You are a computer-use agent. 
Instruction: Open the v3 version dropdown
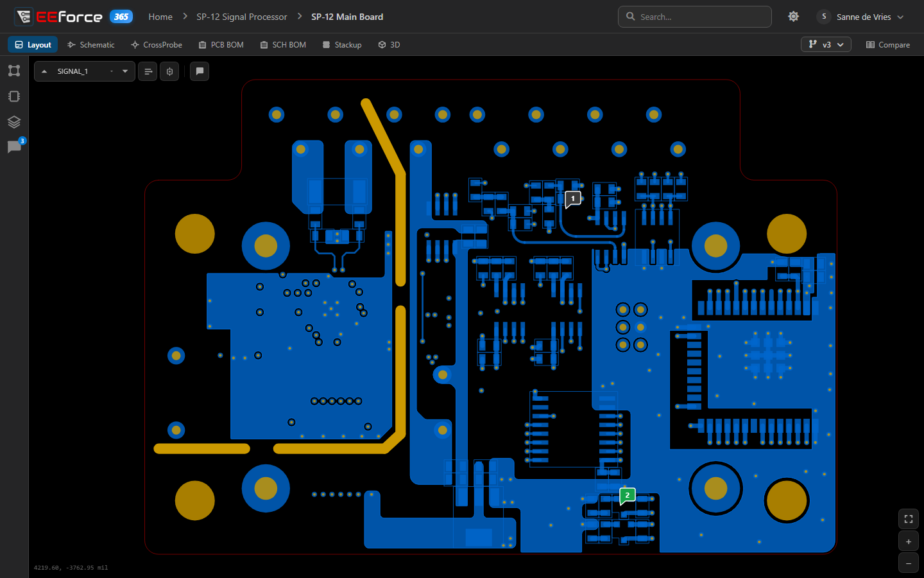pos(826,44)
